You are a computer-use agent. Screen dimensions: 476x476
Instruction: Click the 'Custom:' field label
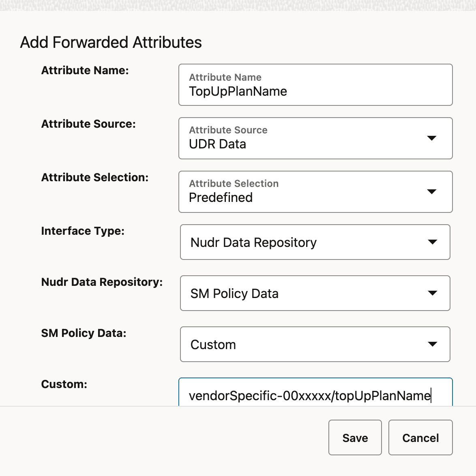click(64, 384)
